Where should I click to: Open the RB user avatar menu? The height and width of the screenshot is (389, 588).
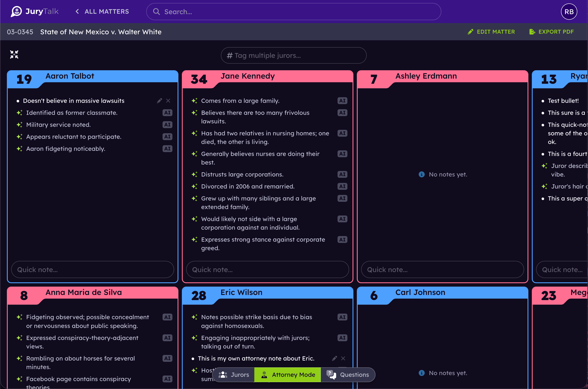click(569, 12)
